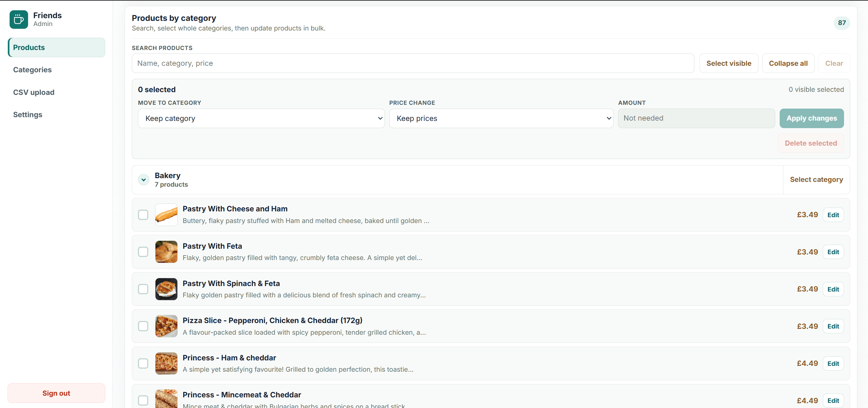Click the £3.49 price of Pastry With Cheese and Ham
Viewport: 868px width, 408px height.
(x=807, y=215)
